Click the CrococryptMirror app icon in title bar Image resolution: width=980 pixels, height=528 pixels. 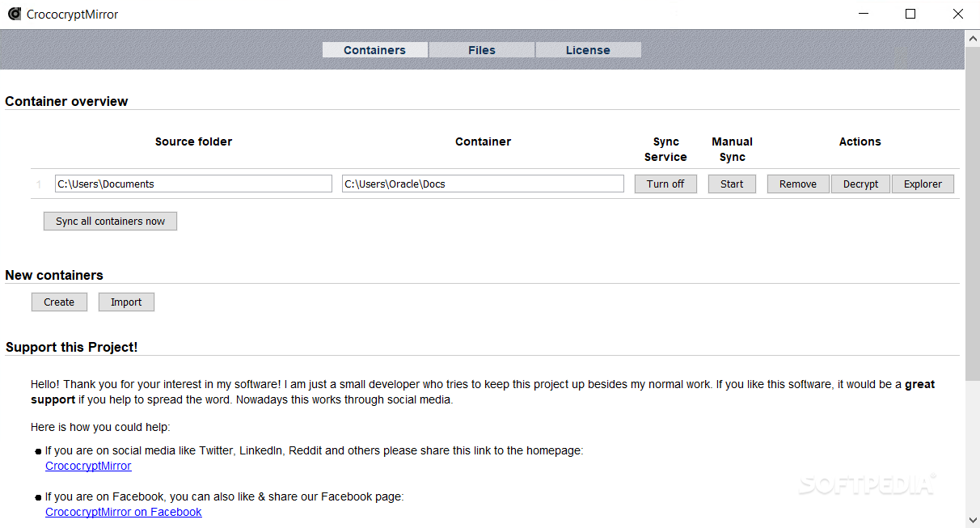(x=14, y=14)
